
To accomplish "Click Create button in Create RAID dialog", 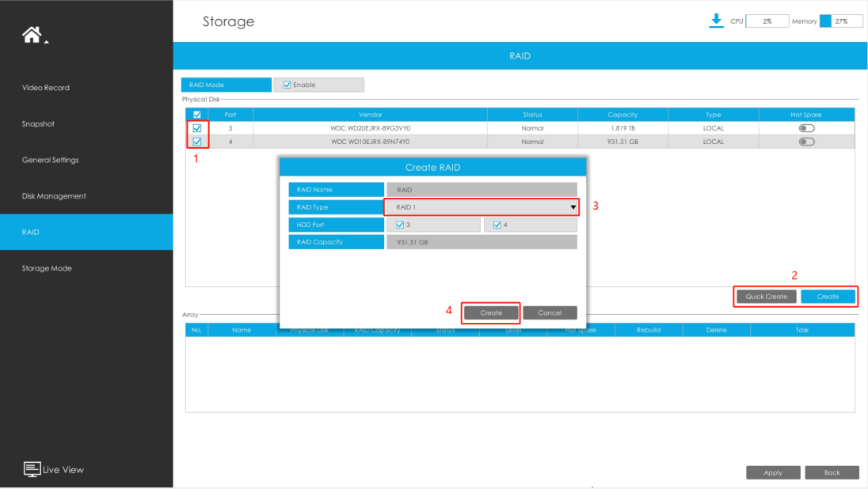I will pos(491,313).
